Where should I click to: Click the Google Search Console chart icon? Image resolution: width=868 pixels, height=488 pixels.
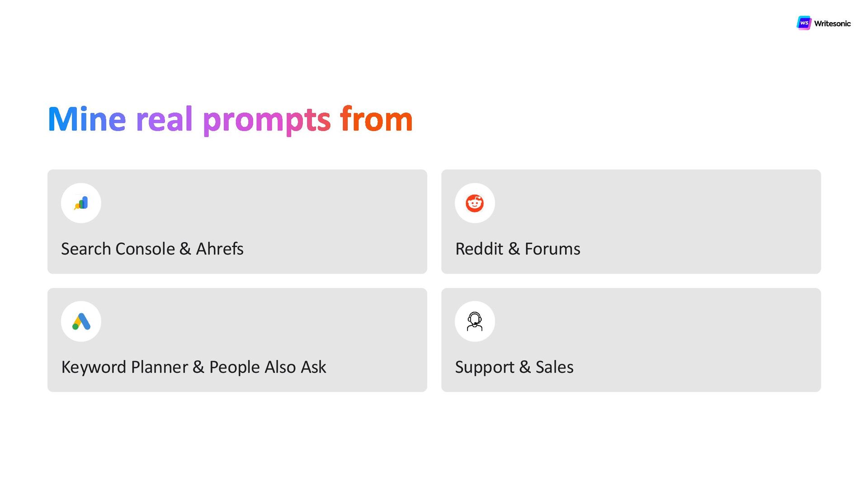81,203
